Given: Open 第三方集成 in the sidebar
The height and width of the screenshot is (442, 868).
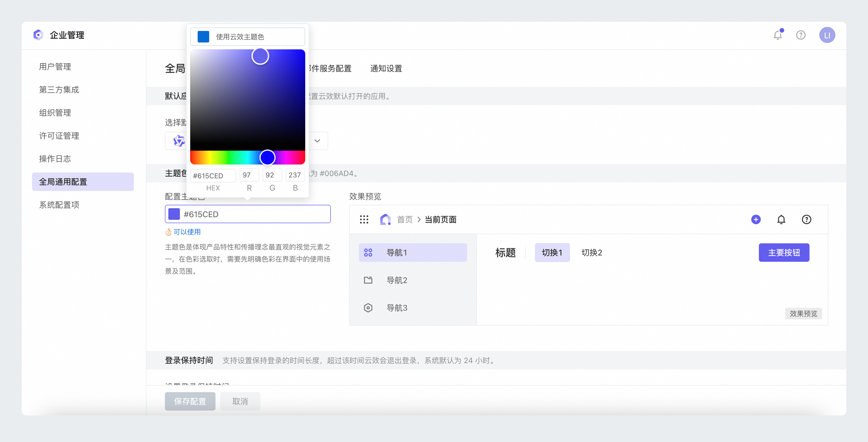Looking at the screenshot, I should coord(59,90).
